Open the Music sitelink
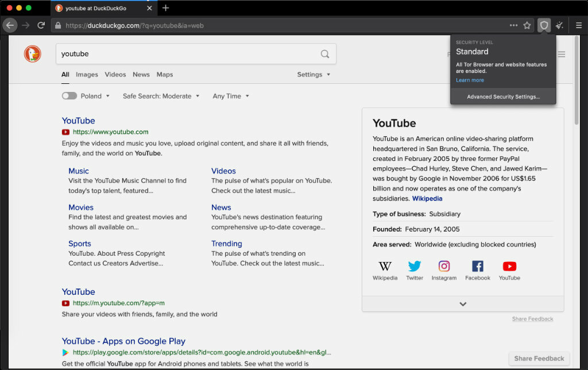Image resolution: width=588 pixels, height=370 pixels. pos(78,171)
